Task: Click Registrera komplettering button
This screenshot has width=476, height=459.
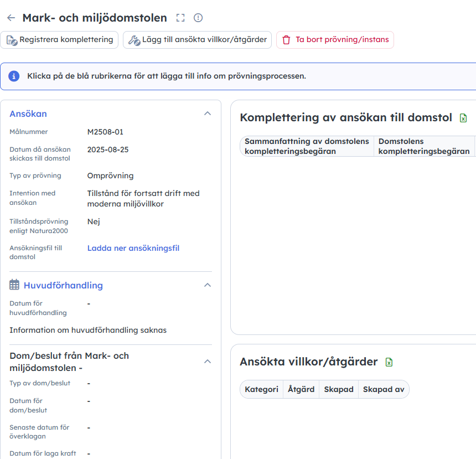Action: click(x=60, y=40)
